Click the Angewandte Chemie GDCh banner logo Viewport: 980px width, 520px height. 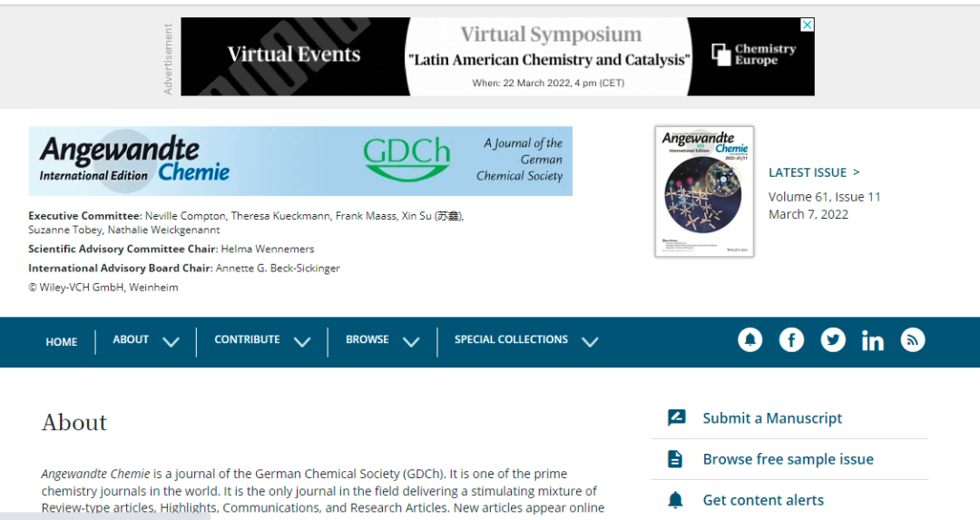click(300, 161)
